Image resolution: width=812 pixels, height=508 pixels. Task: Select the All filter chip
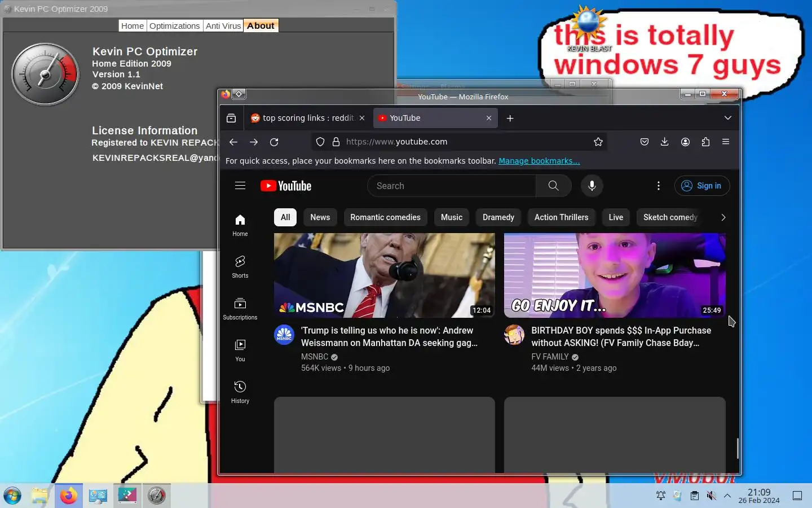285,217
